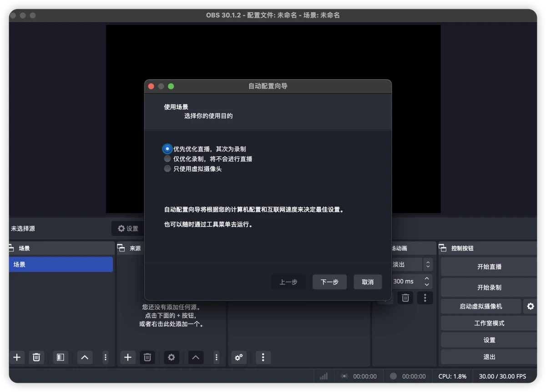
Task: Click the scenes dock panel icon
Action: [11, 248]
